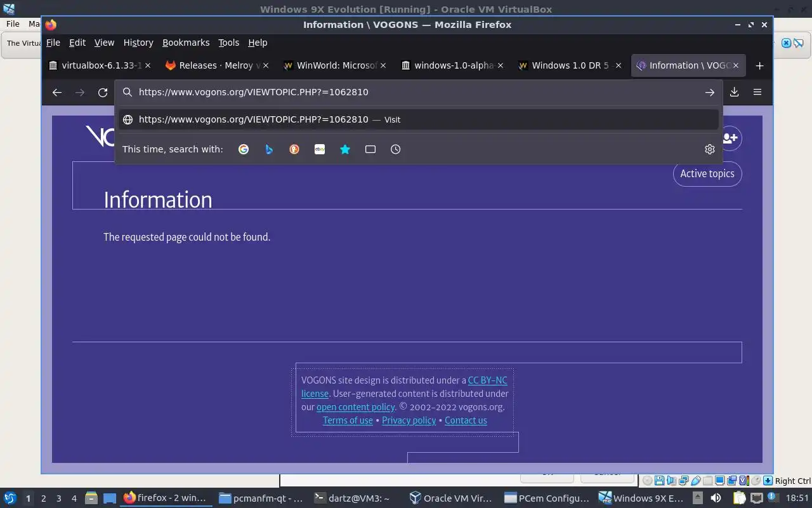Switch to workspace 4 in the pager

pyautogui.click(x=74, y=498)
